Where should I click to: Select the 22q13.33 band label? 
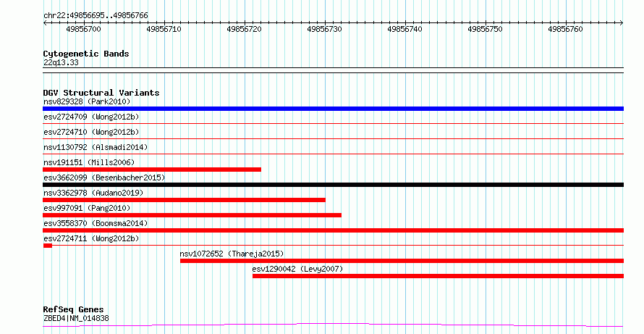[x=61, y=63]
